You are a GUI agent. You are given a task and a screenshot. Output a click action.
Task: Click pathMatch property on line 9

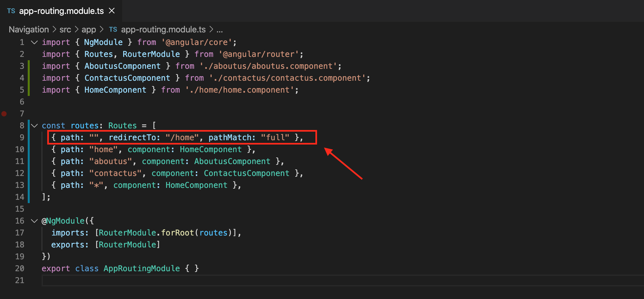pyautogui.click(x=230, y=138)
